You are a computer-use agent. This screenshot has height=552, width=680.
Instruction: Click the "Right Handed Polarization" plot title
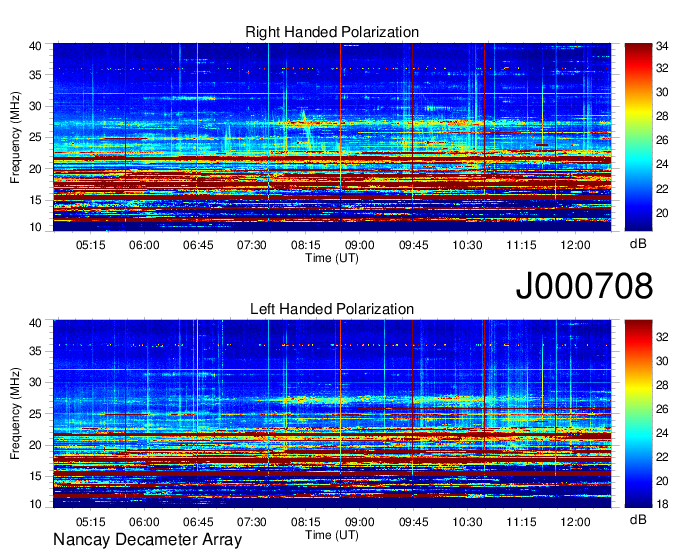332,32
